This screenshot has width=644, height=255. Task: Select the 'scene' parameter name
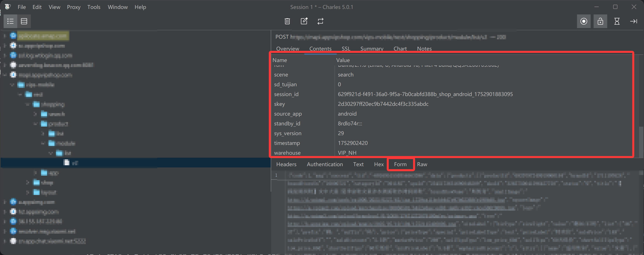click(x=281, y=75)
